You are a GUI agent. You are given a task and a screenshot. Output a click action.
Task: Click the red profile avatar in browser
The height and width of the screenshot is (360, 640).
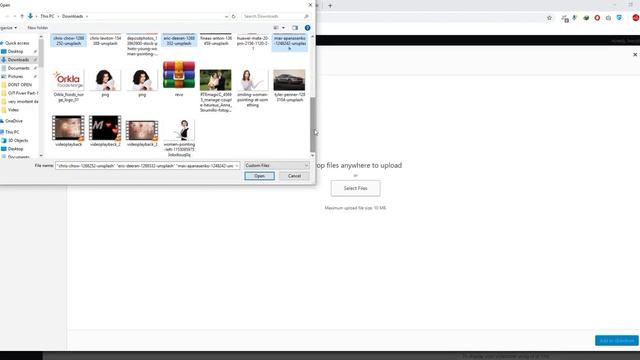click(636, 18)
